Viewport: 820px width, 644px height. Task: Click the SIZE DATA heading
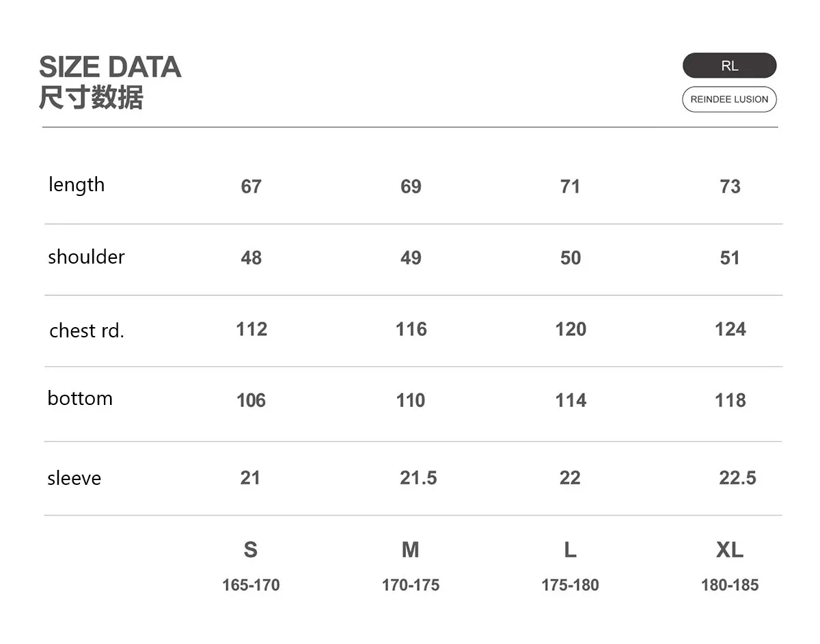110,67
